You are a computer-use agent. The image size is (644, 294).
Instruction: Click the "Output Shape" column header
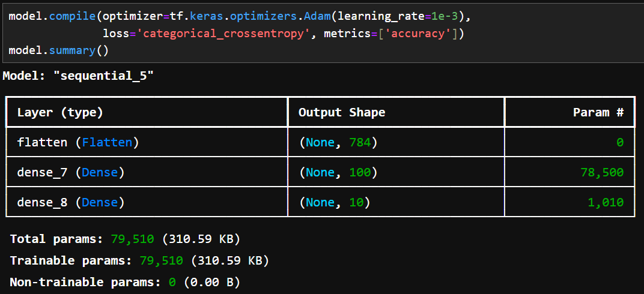pyautogui.click(x=342, y=112)
